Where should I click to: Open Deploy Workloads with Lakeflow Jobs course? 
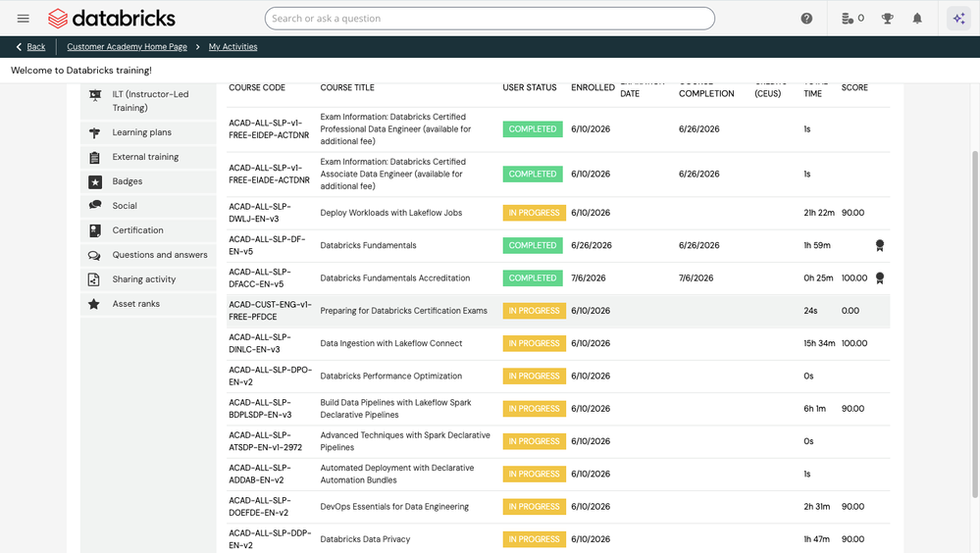pos(391,213)
